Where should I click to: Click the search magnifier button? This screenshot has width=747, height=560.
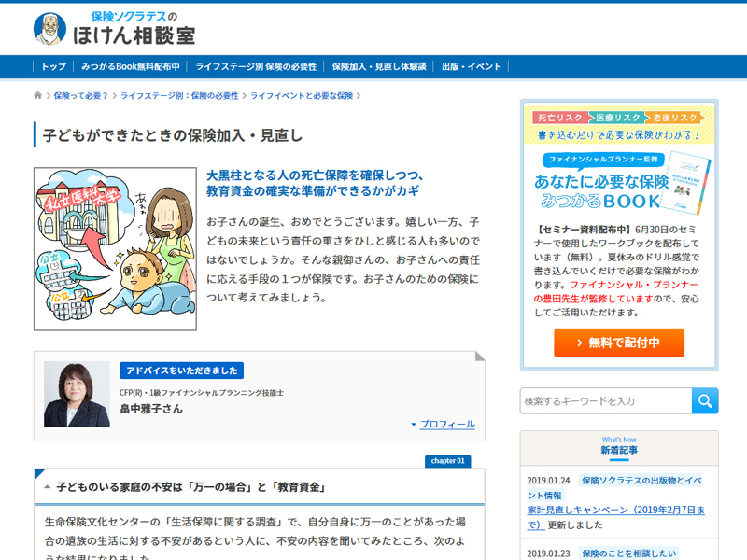click(705, 400)
